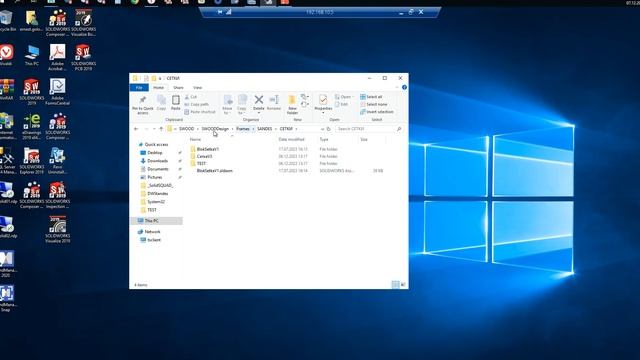Open the Properties dropdown arrow

click(x=323, y=113)
